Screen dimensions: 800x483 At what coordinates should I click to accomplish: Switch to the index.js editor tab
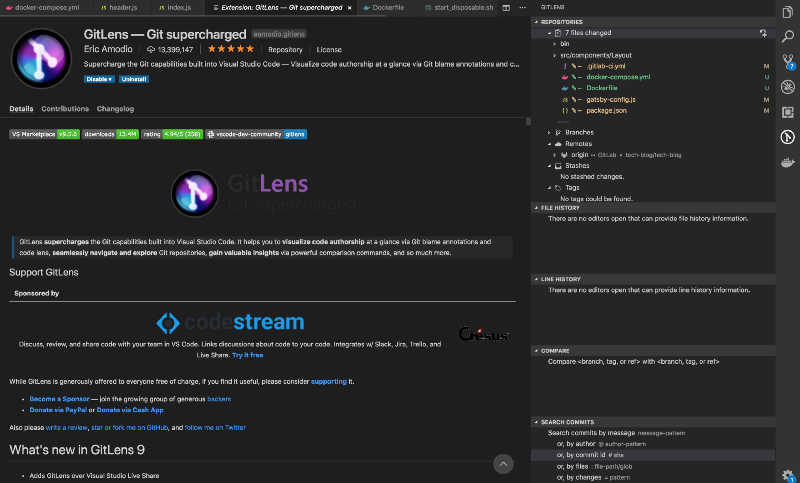click(176, 8)
